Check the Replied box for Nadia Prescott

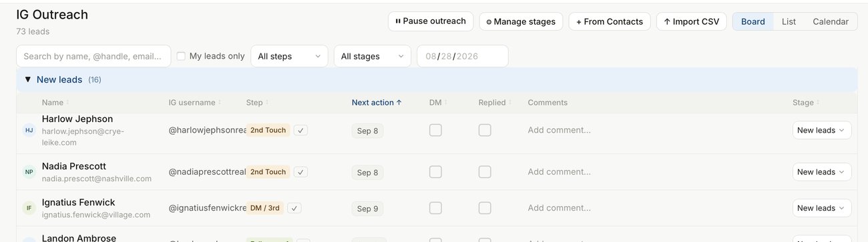(x=485, y=172)
